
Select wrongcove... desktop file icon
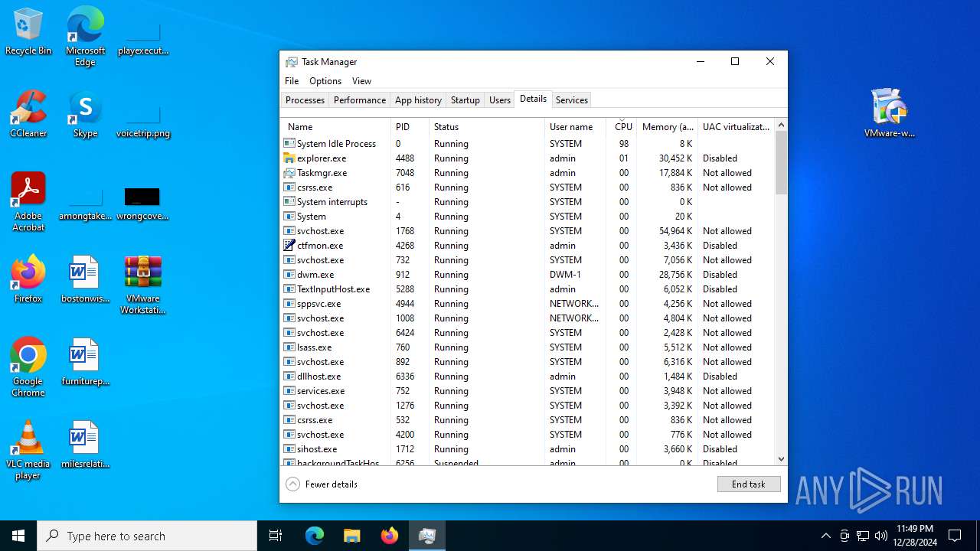pos(142,204)
